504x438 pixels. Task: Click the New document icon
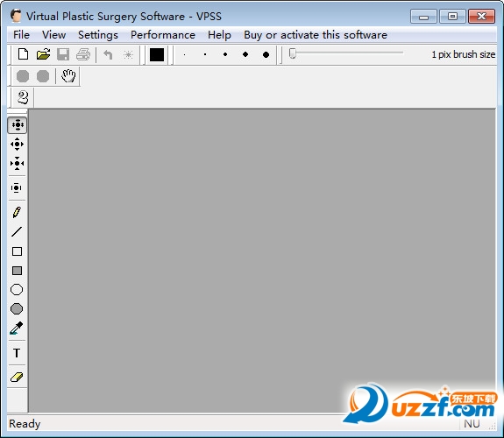click(23, 54)
